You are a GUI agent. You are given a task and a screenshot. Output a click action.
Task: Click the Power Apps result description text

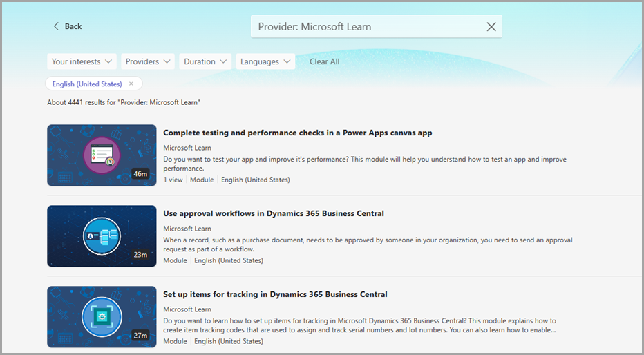365,164
